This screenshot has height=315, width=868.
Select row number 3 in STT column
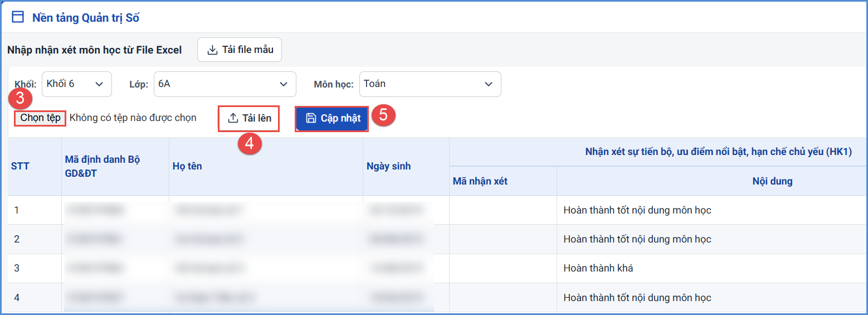click(17, 268)
